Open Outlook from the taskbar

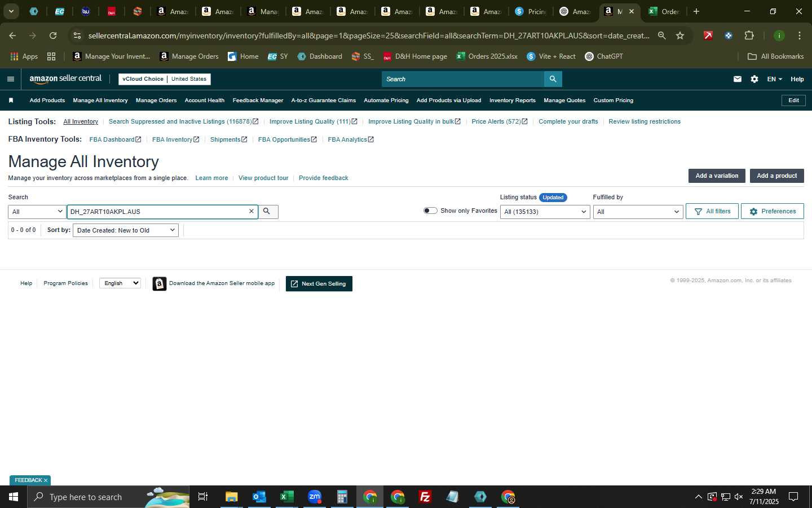259,497
